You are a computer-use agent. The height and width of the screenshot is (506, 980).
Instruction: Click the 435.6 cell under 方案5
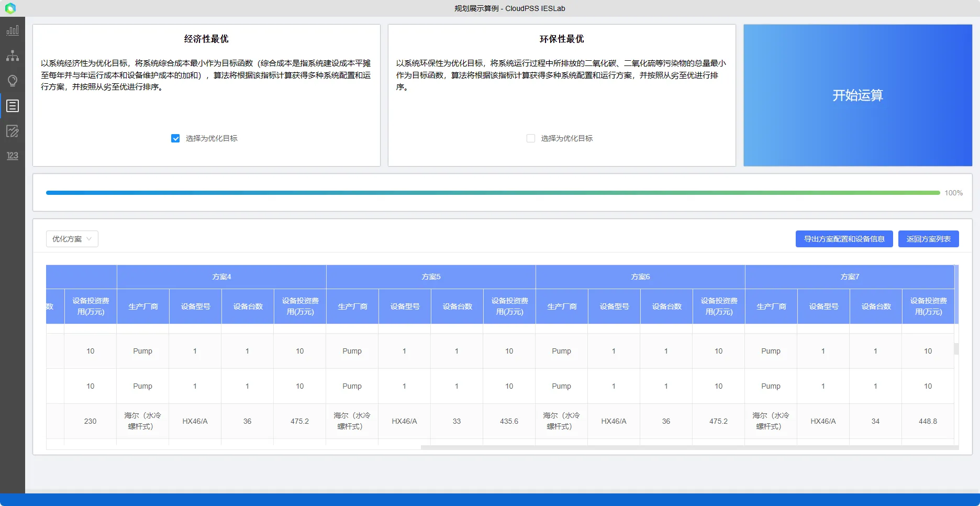click(509, 421)
